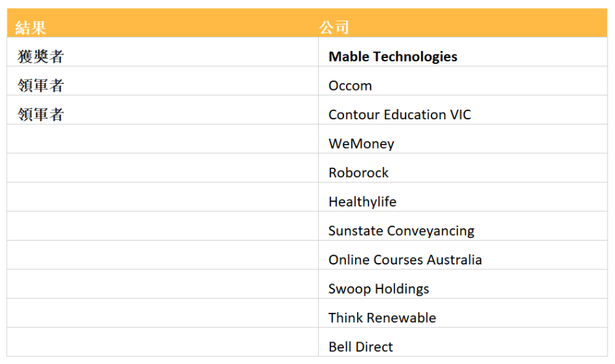Select the empty result cell beside Bell Direct
Viewport: 615px width, 364px height.
coord(162,347)
